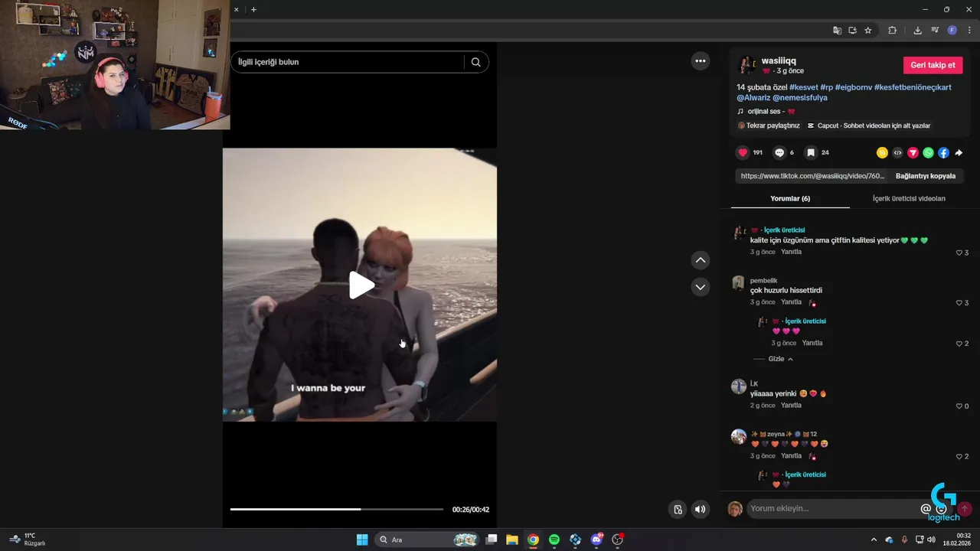980x551 pixels.
Task: Reply to zeyna's comment
Action: click(791, 456)
